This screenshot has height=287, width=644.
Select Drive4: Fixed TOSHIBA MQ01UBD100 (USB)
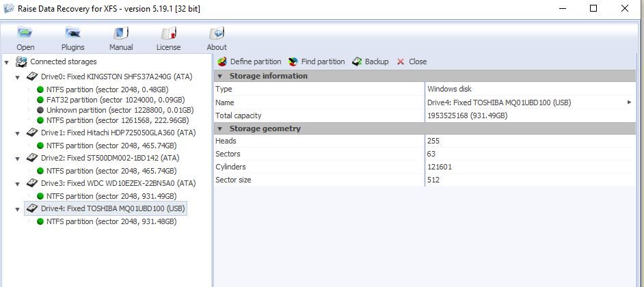(113, 208)
